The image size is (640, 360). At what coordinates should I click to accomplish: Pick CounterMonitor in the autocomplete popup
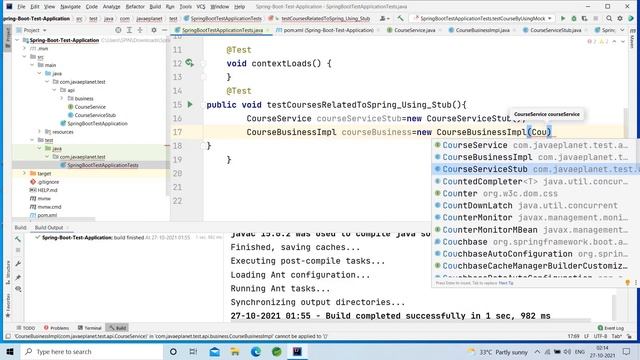pyautogui.click(x=535, y=218)
